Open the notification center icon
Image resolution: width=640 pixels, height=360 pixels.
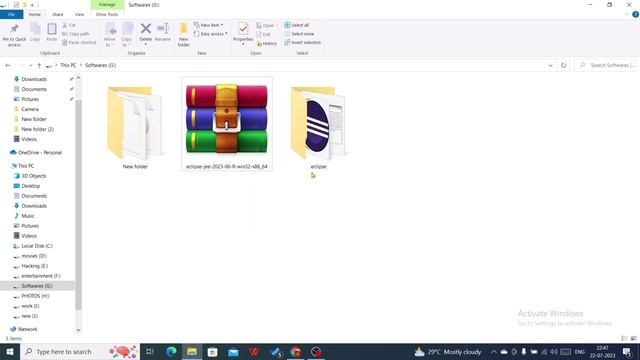[x=627, y=351]
